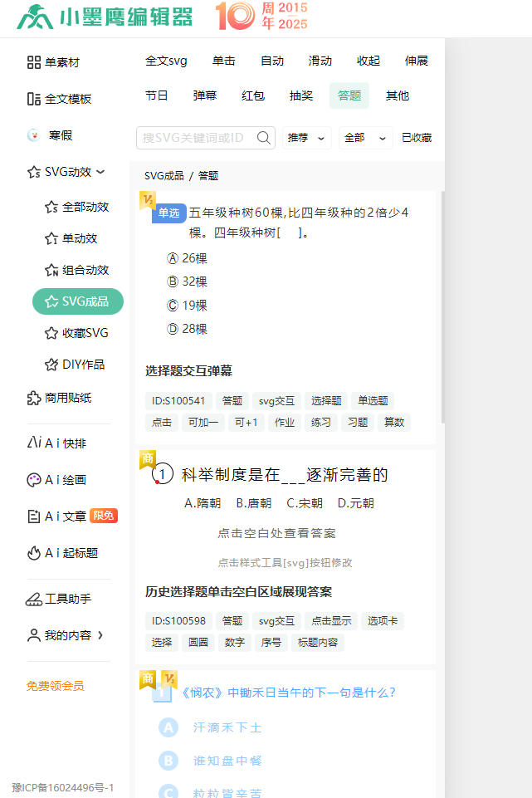Viewport: 532px width, 798px height.
Task: Switch to the 全文svg tab
Action: point(166,61)
